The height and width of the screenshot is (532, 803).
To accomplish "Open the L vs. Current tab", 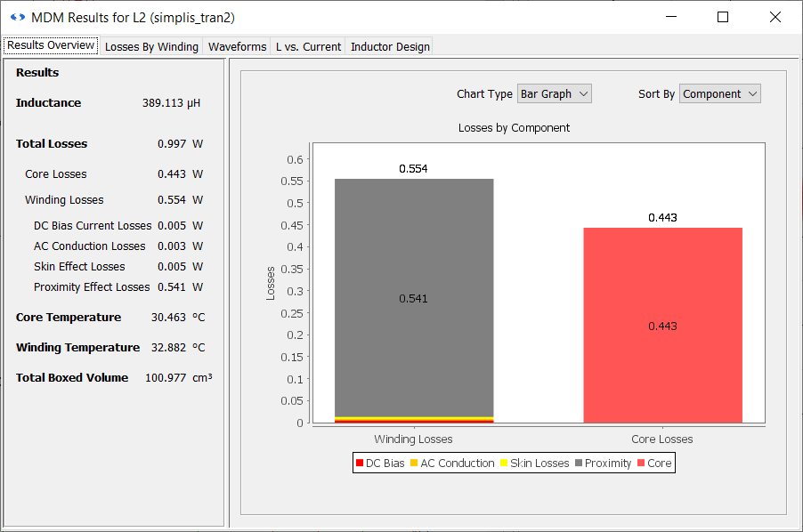I will (308, 46).
